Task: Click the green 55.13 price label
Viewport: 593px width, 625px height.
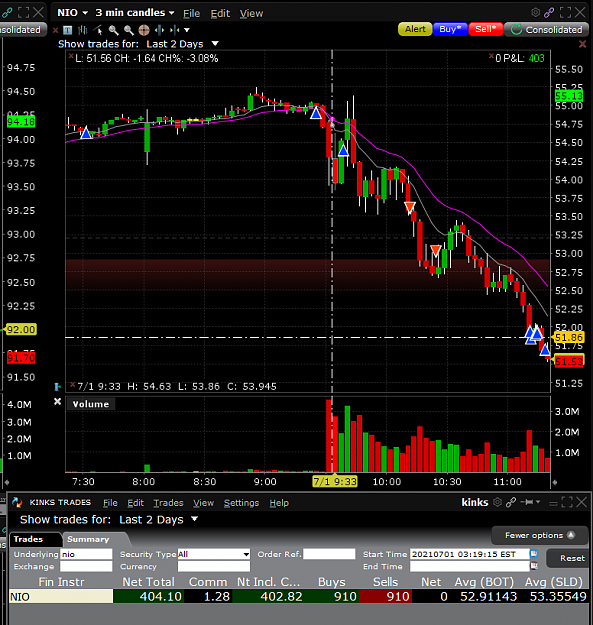Action: click(569, 96)
